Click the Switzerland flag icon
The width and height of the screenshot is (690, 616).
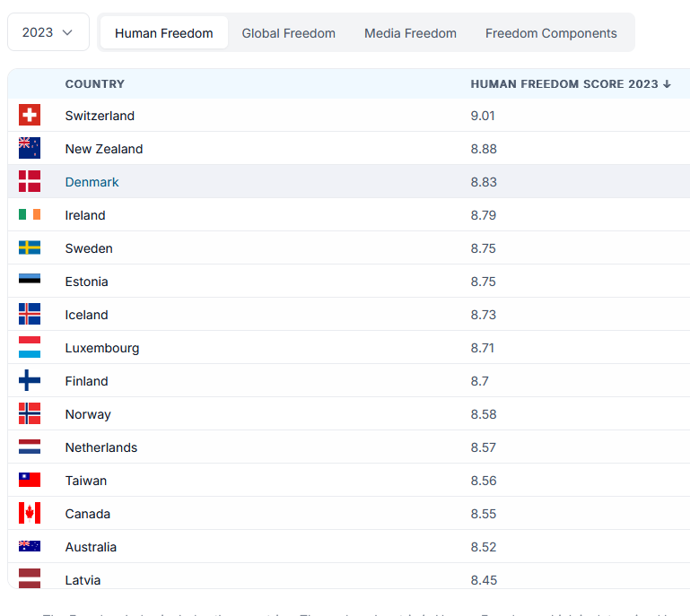(x=30, y=116)
